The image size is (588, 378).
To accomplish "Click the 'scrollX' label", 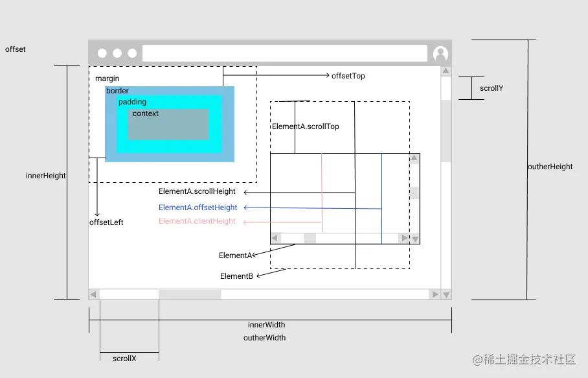I will (124, 359).
